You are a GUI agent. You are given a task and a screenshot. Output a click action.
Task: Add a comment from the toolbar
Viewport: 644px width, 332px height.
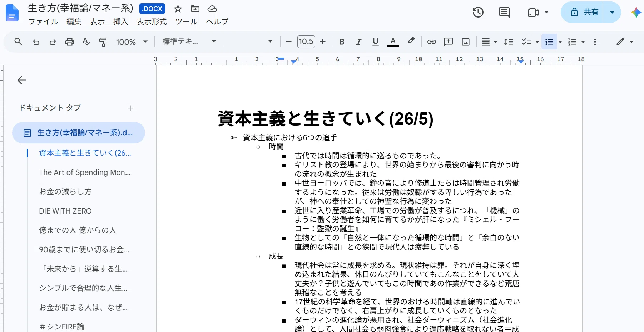(x=448, y=42)
